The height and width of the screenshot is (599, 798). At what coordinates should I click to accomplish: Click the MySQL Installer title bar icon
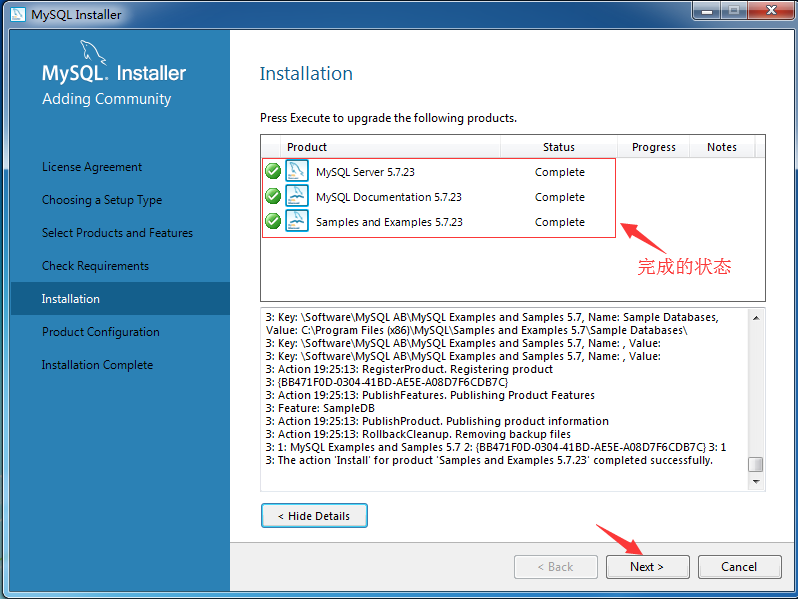click(x=18, y=14)
